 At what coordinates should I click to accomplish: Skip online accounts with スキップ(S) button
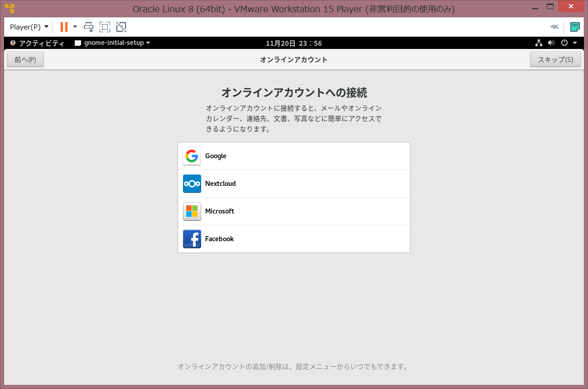[x=555, y=59]
